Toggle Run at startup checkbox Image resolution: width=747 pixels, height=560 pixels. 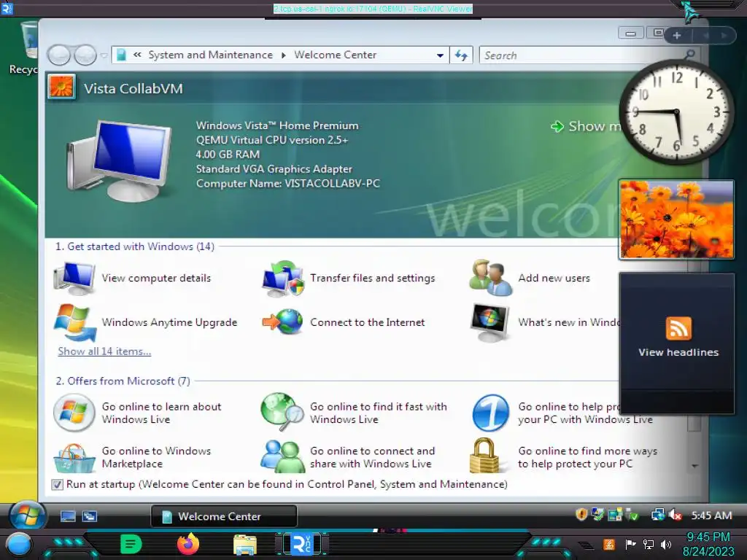point(57,485)
